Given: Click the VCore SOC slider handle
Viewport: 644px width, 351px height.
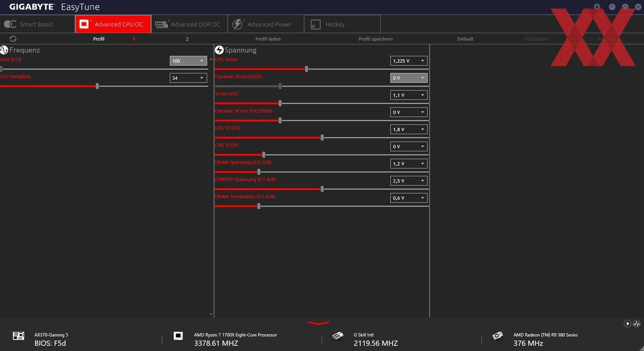Looking at the screenshot, I should click(280, 103).
